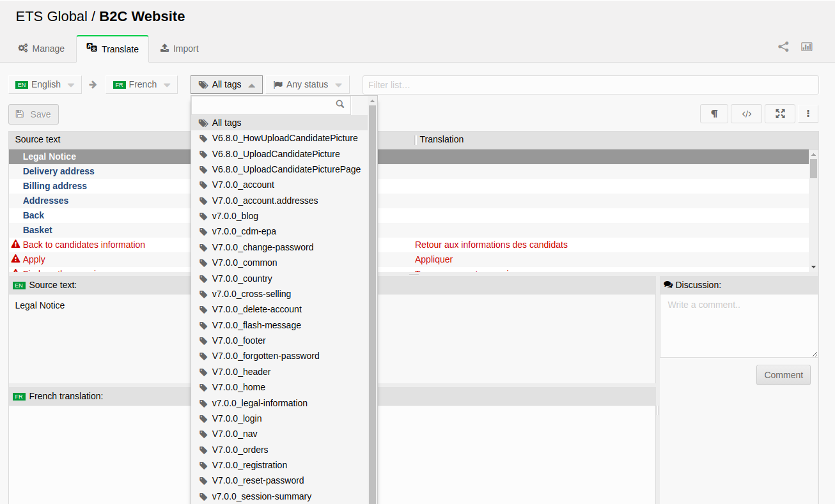Open the project statistics chart icon

tap(806, 47)
